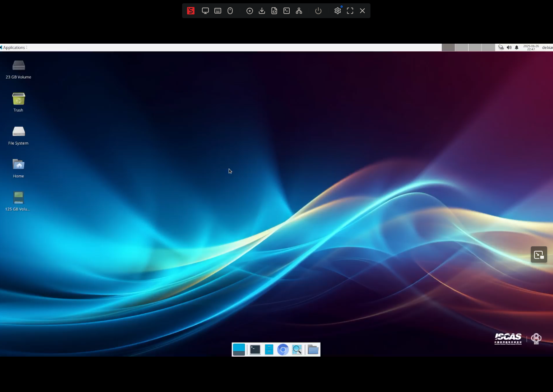553x392 pixels.
Task: Switch to the fourth workspace
Action: pos(488,47)
